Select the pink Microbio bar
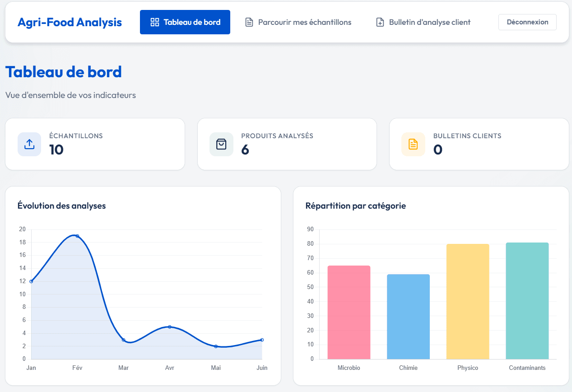Image resolution: width=572 pixels, height=392 pixels. [x=349, y=312]
